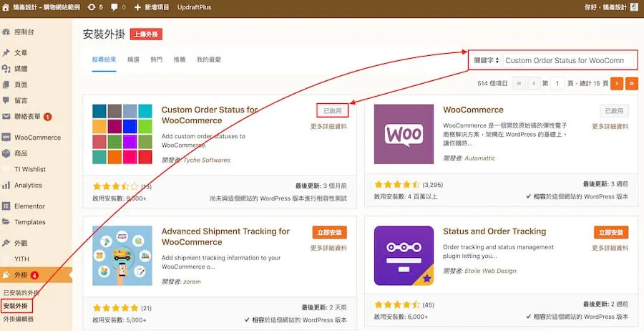
Task: Switch to the 我的最愛 tab
Action: [x=209, y=59]
